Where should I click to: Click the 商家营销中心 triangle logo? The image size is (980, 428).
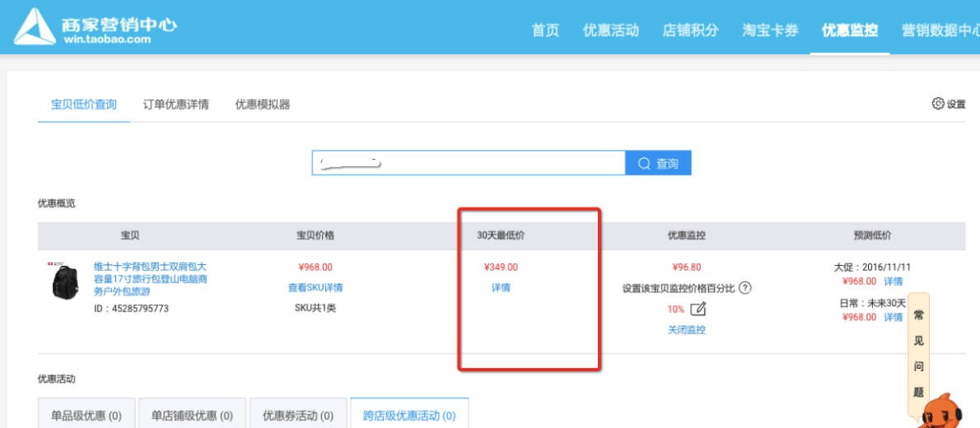point(35,27)
